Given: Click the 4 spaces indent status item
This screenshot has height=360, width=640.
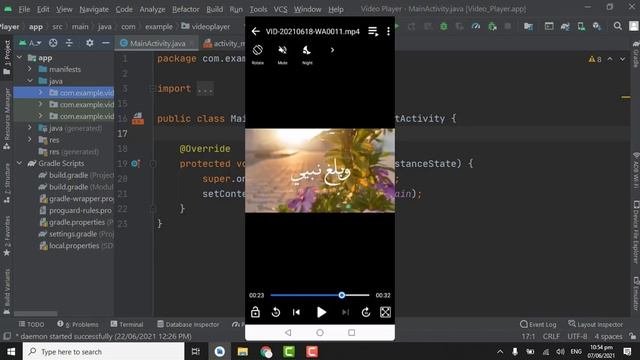Looking at the screenshot, I should click(608, 336).
